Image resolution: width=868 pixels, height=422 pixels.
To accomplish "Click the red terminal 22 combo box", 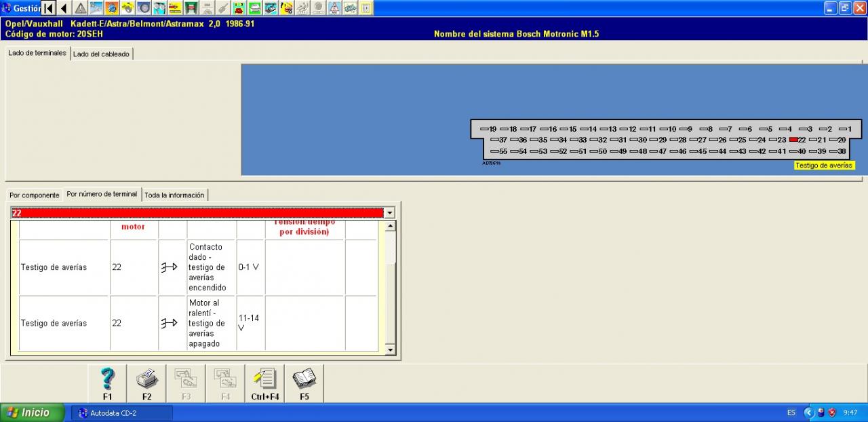I will tap(197, 213).
